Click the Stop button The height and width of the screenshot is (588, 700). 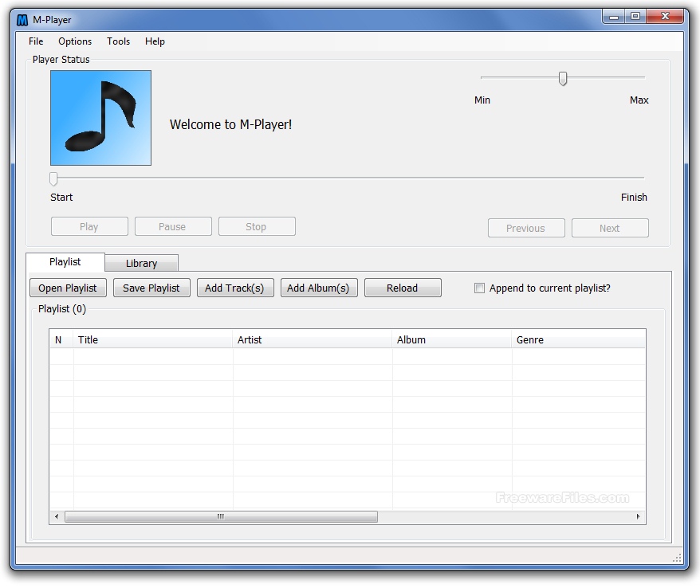click(x=257, y=226)
